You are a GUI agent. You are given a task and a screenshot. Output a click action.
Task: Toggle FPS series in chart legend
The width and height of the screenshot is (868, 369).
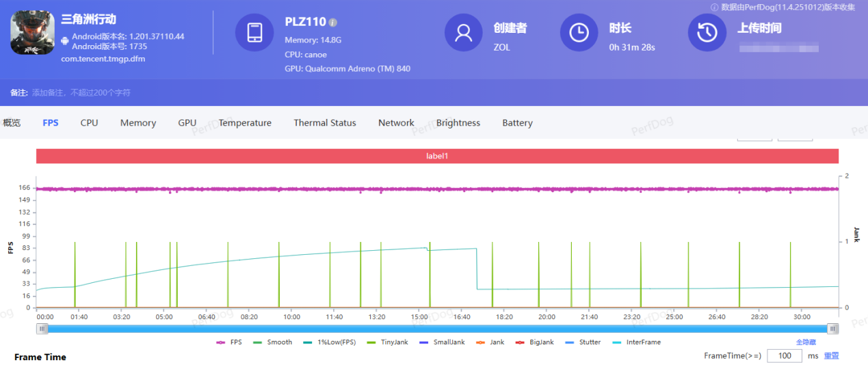[229, 342]
